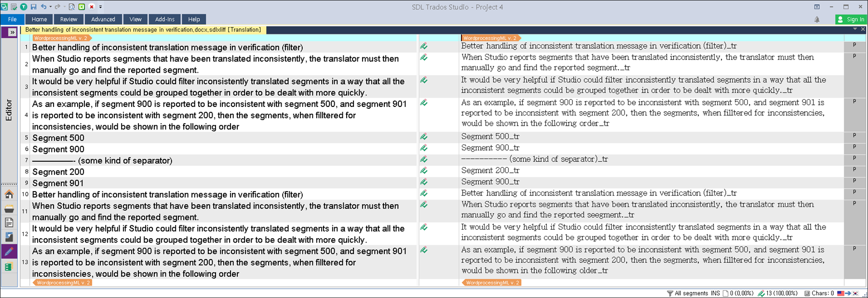The height and width of the screenshot is (298, 868).
Task: Click the notification bell icon
Action: [817, 20]
